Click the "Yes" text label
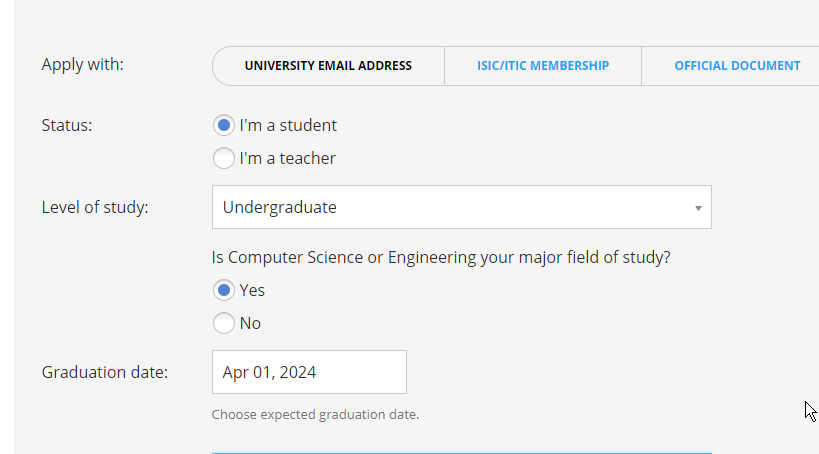This screenshot has height=454, width=819. click(252, 290)
